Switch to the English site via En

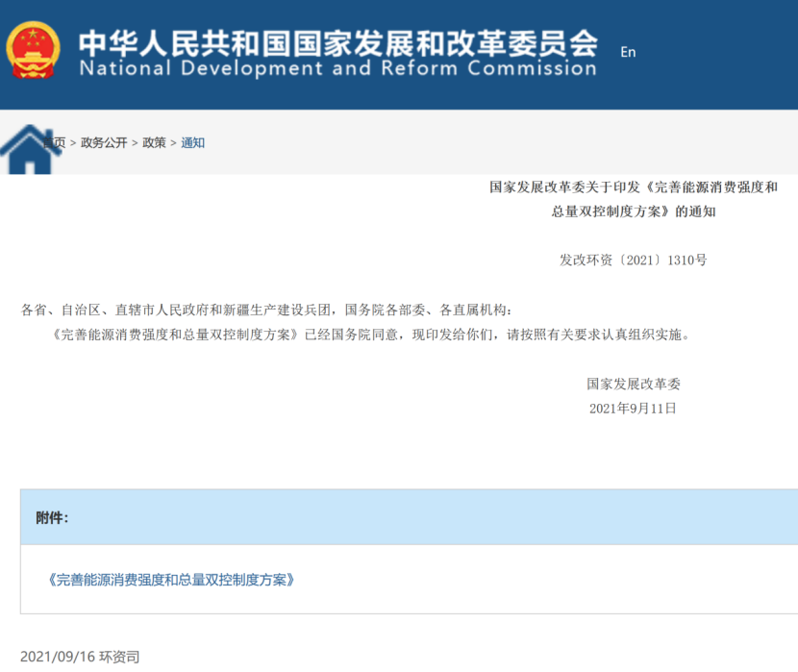(628, 52)
